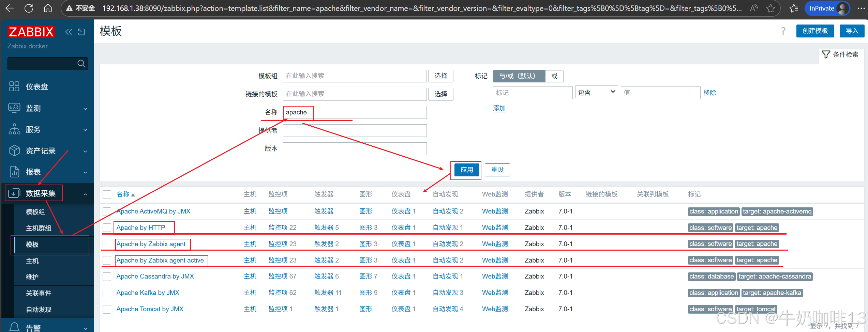
Task: Open 主机 submenu item in sidebar
Action: point(32,261)
